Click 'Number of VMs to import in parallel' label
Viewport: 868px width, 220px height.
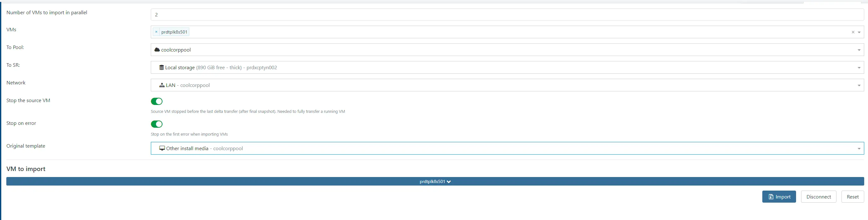point(47,12)
